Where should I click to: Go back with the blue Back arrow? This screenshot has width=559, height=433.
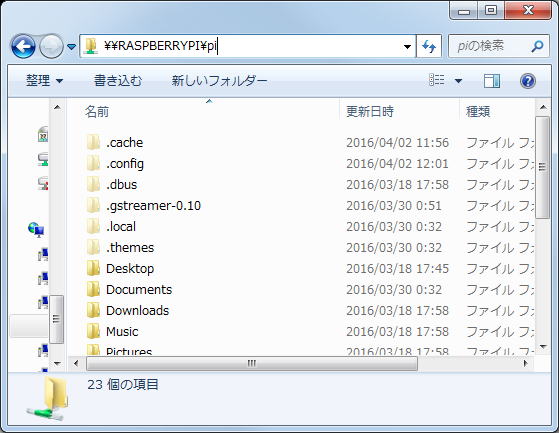[23, 46]
